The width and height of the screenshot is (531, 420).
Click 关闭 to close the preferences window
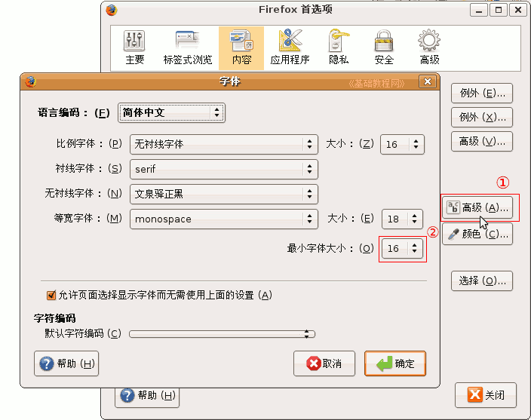pyautogui.click(x=486, y=395)
